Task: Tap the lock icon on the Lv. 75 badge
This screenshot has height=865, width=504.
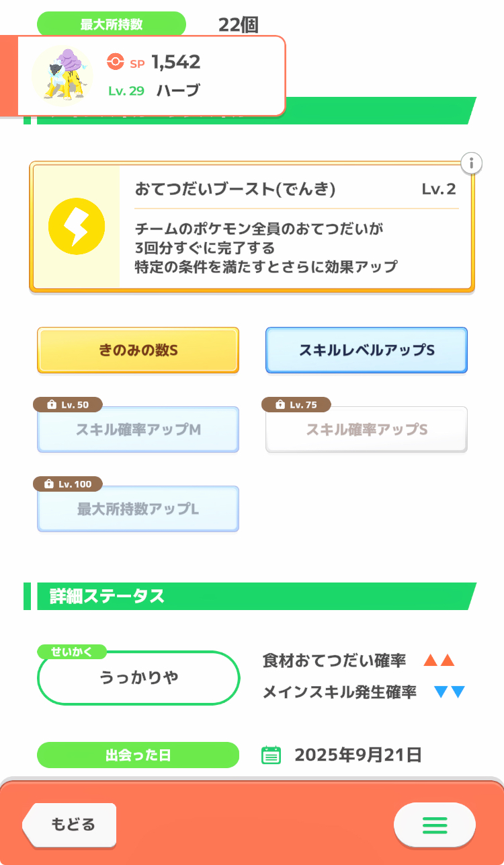Action: coord(280,405)
